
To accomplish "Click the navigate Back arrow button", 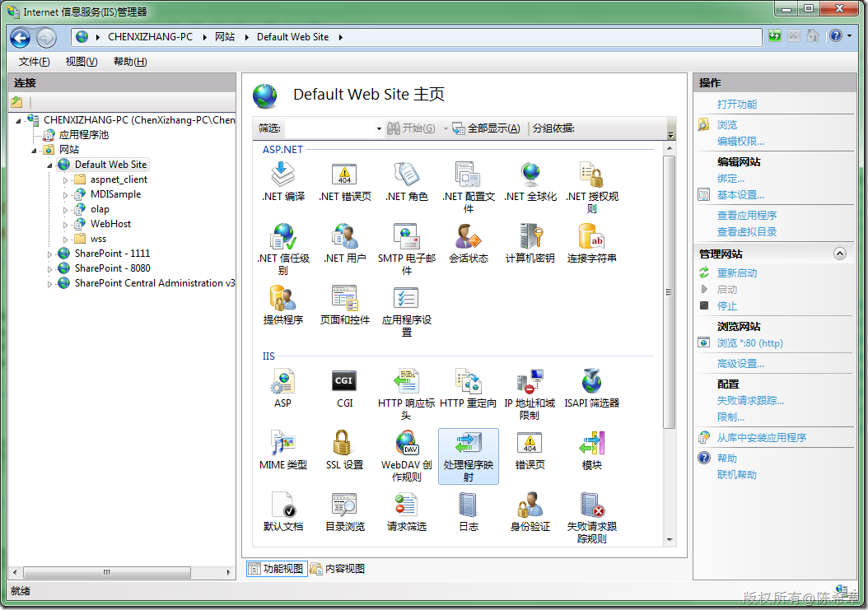I will click(x=21, y=38).
